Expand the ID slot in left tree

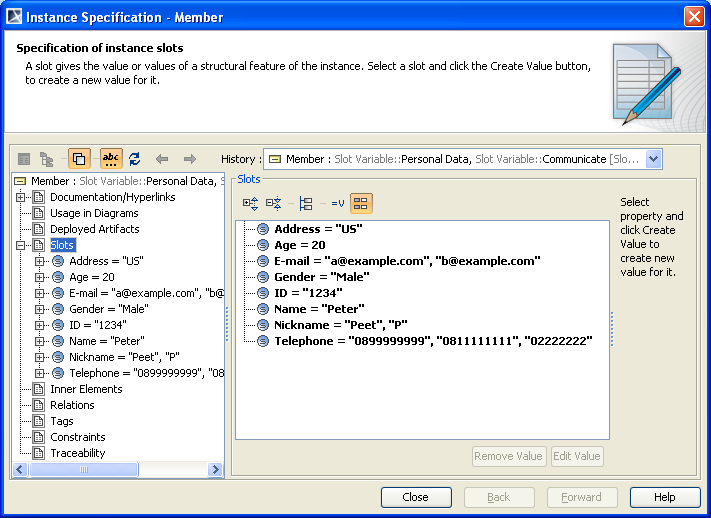coord(39,325)
